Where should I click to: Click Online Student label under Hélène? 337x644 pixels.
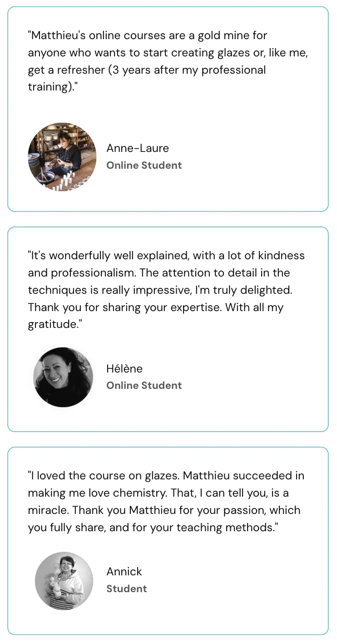click(144, 385)
